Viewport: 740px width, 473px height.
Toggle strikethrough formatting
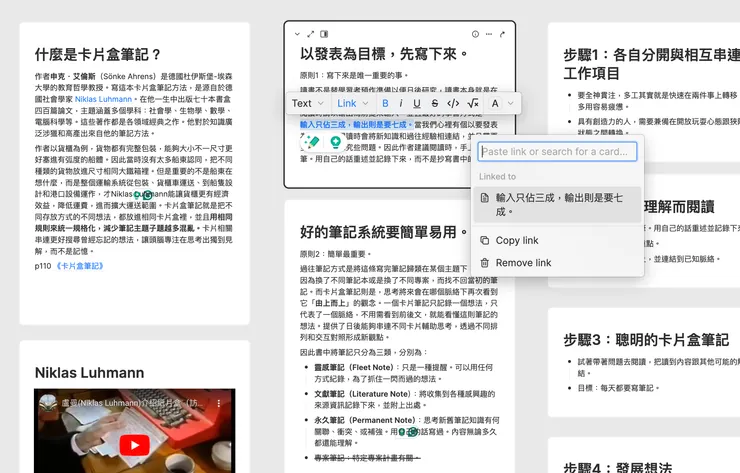pyautogui.click(x=435, y=103)
